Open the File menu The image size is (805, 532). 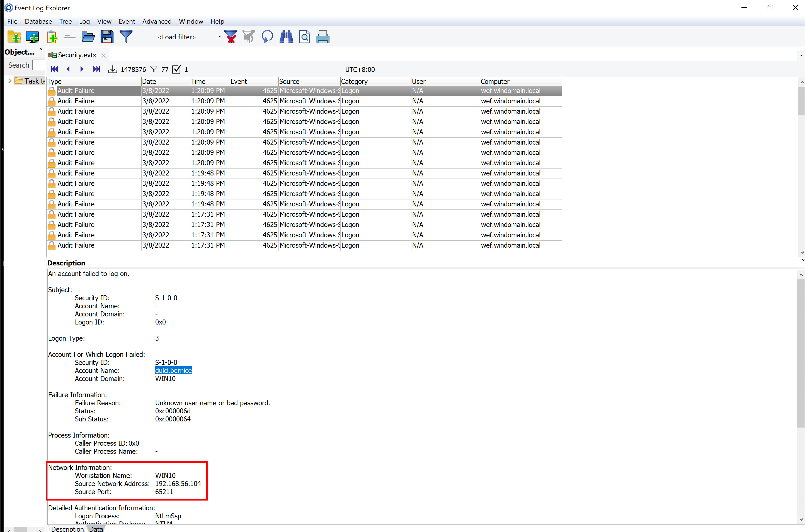click(12, 21)
